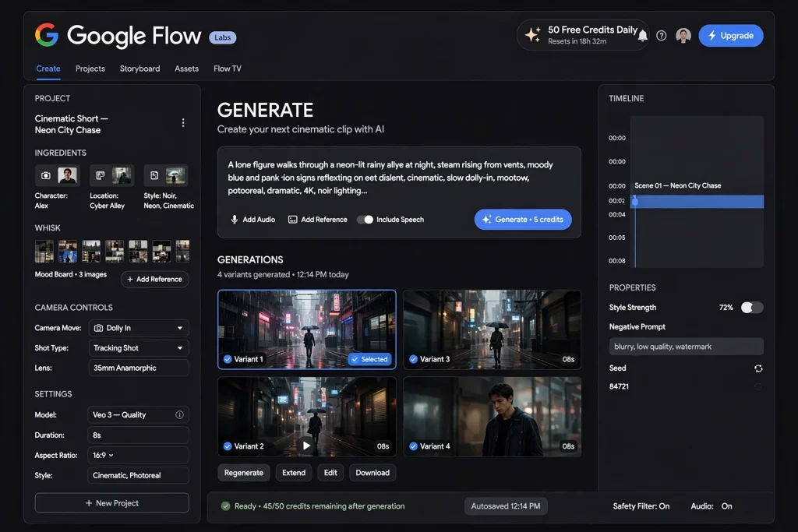The height and width of the screenshot is (532, 798).
Task: Click the 72% Style Strength value
Action: [726, 307]
